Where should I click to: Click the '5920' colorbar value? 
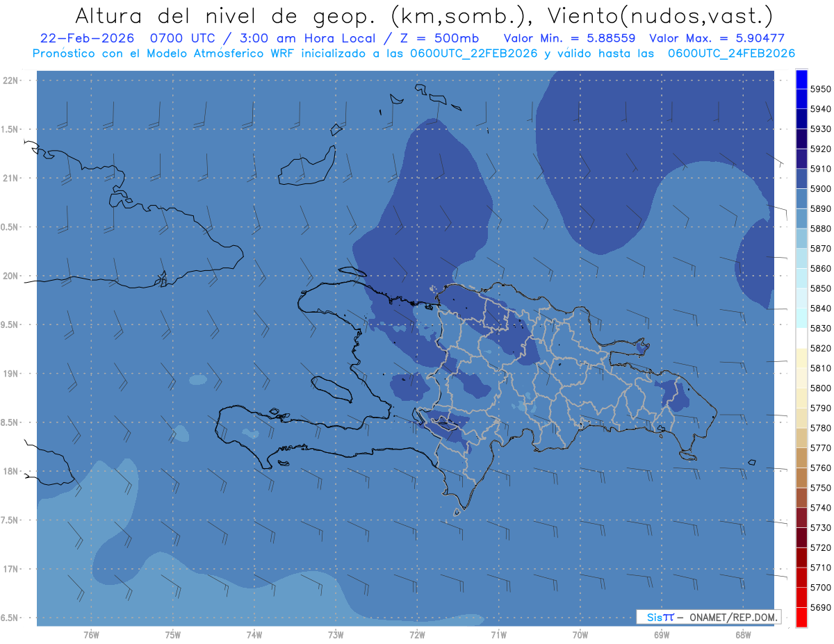tap(821, 149)
